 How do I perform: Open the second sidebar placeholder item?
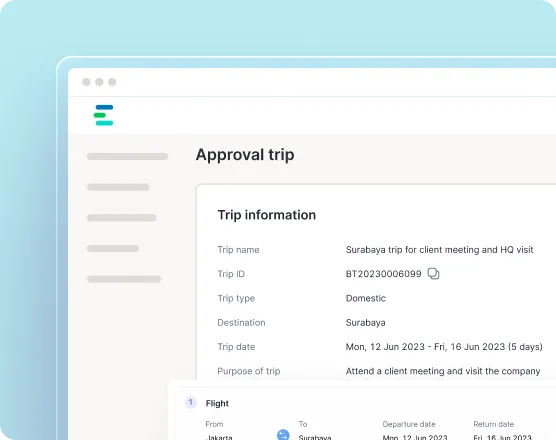click(x=118, y=187)
